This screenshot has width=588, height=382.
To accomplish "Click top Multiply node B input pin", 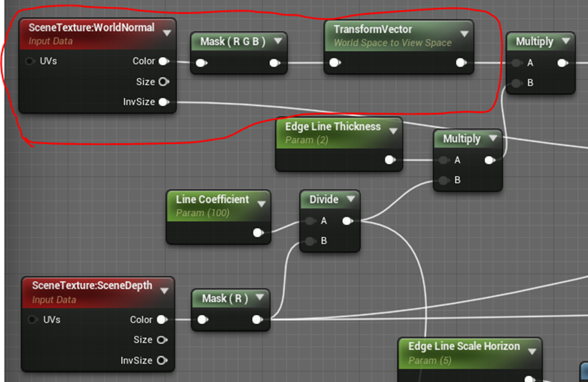I will click(517, 83).
